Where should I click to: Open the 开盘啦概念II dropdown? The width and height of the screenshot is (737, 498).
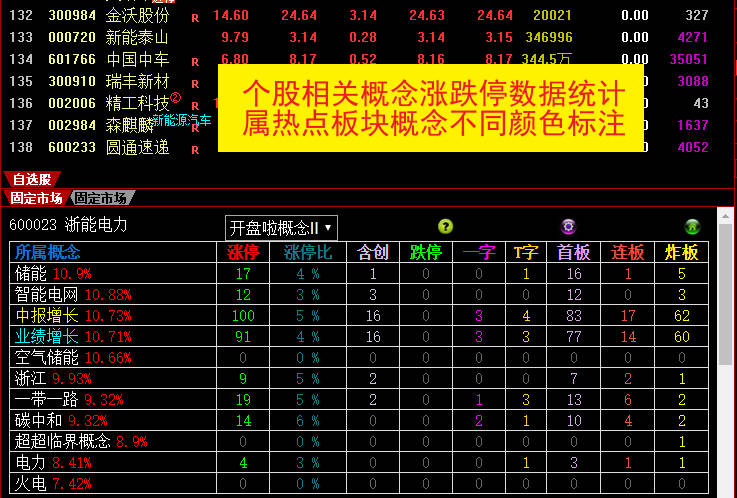(281, 227)
